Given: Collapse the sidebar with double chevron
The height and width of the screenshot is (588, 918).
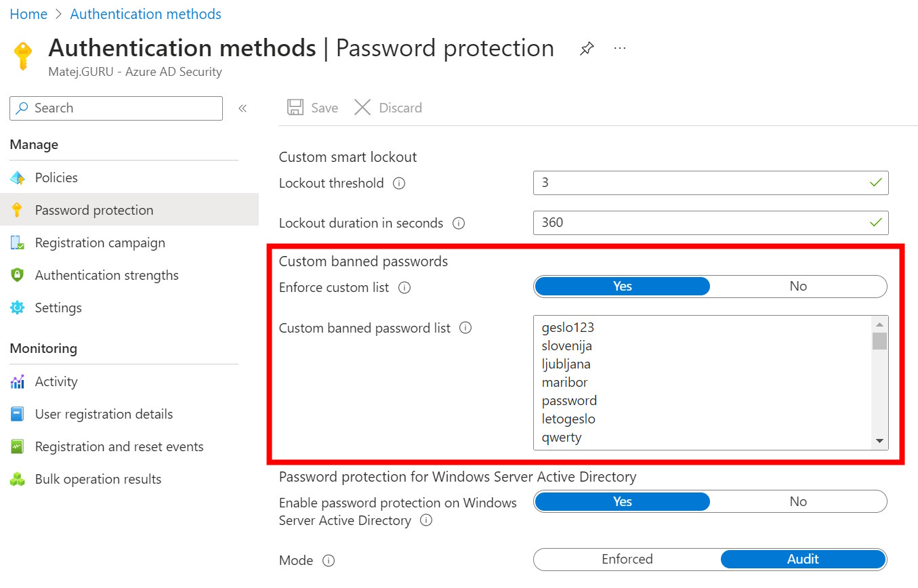Looking at the screenshot, I should point(243,108).
